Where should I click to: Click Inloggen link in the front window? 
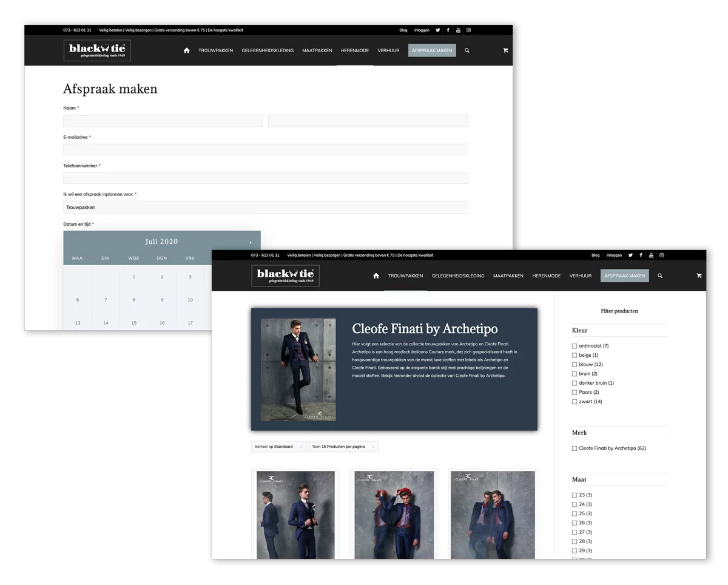click(614, 255)
